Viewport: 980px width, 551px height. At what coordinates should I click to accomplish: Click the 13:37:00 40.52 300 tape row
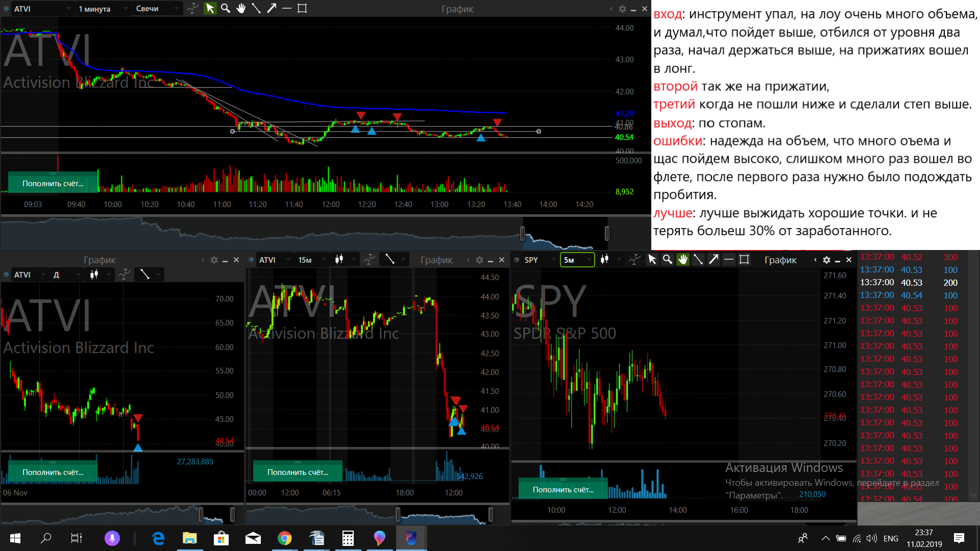[x=909, y=257]
